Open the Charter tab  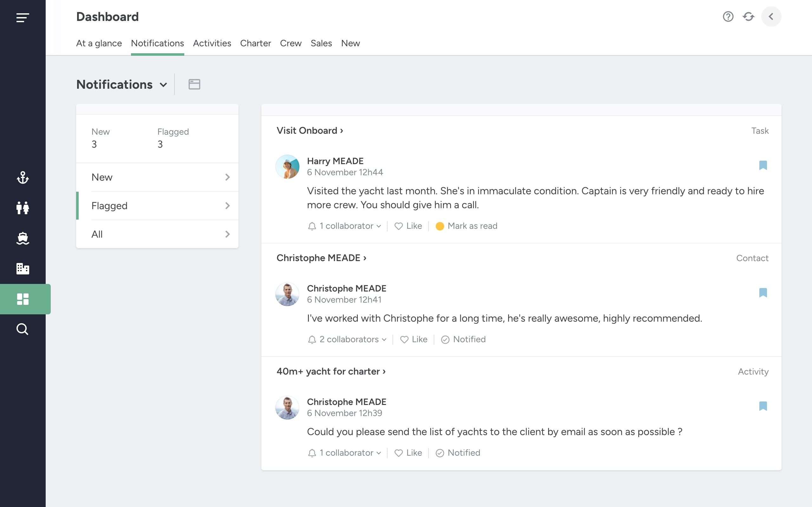[x=255, y=43]
